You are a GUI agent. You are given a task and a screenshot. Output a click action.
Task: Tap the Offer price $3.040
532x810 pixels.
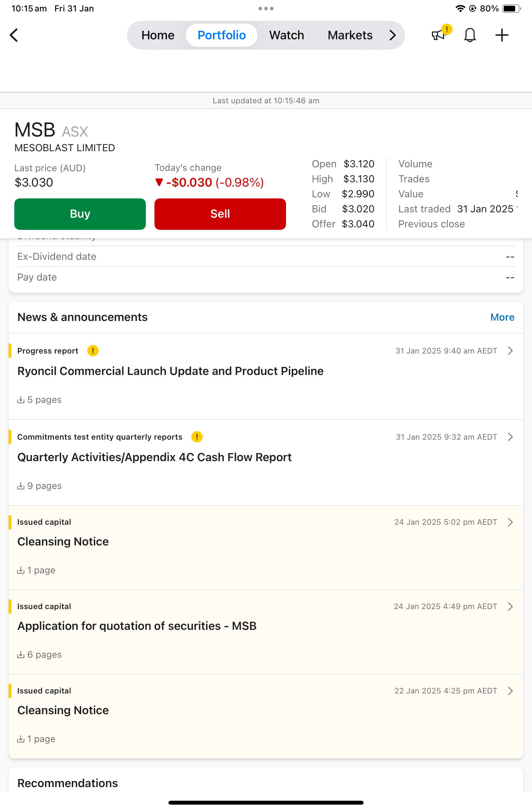(358, 224)
